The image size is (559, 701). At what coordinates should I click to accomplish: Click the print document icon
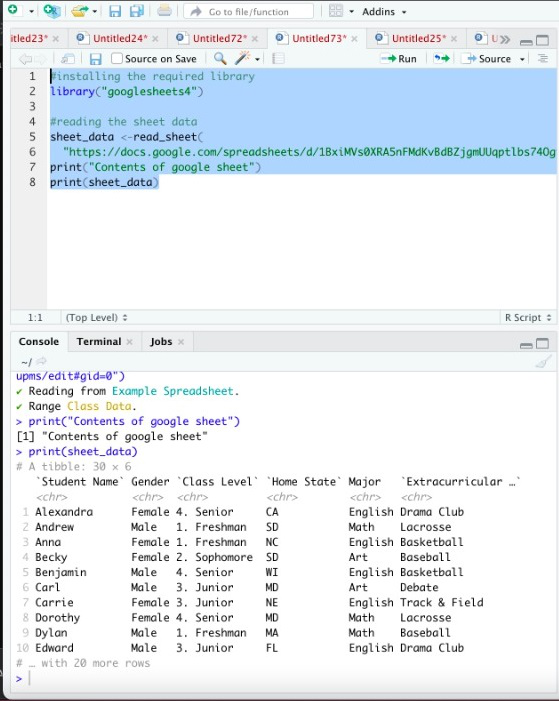[164, 11]
